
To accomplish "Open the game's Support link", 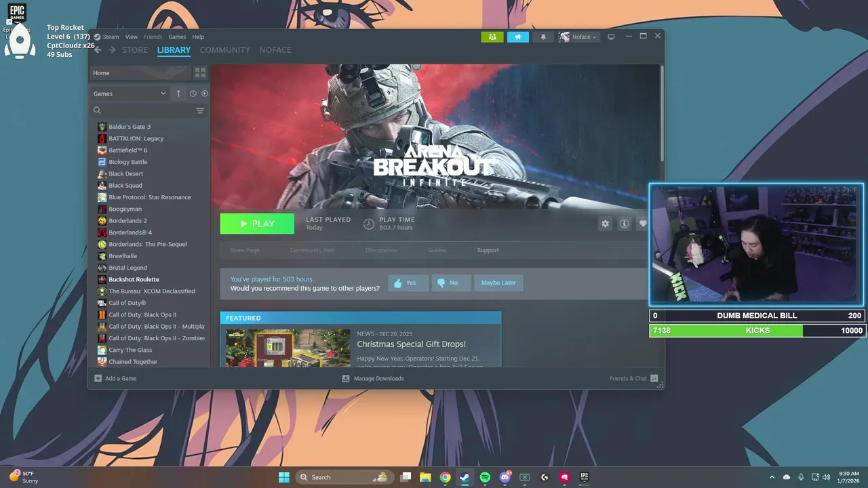I will 488,250.
